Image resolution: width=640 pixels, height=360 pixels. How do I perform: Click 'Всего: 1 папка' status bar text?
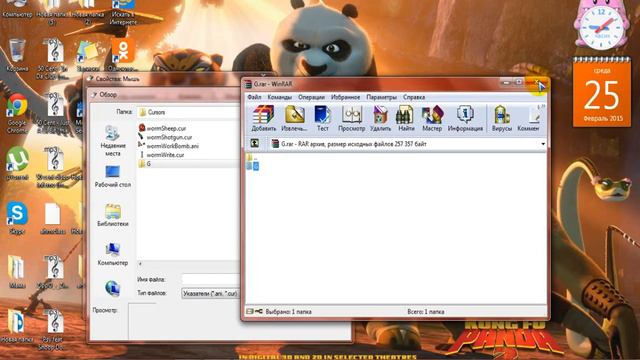[426, 311]
